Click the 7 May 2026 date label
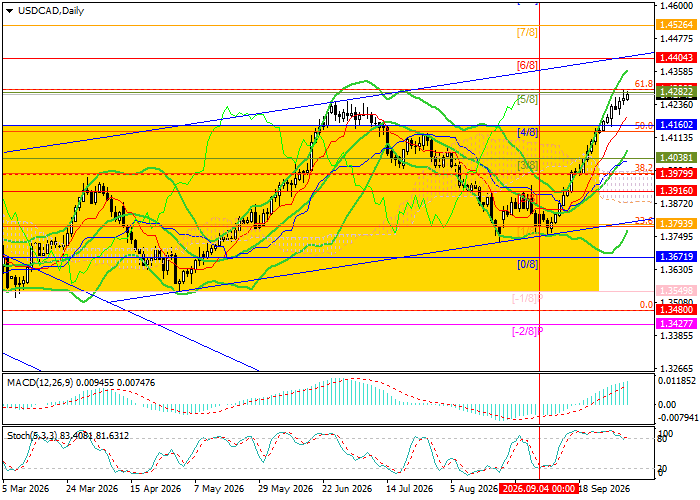 point(218,488)
